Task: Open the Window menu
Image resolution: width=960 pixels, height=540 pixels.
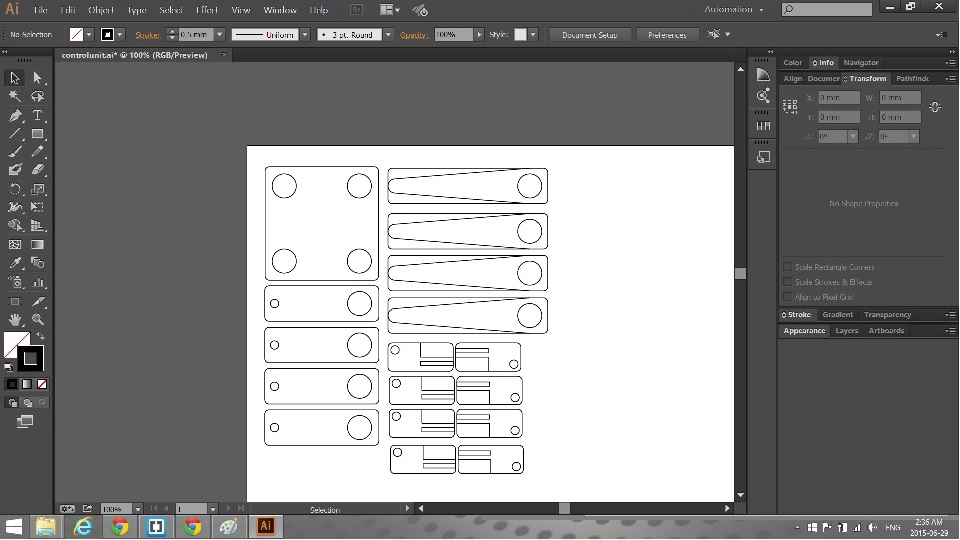Action: click(280, 10)
